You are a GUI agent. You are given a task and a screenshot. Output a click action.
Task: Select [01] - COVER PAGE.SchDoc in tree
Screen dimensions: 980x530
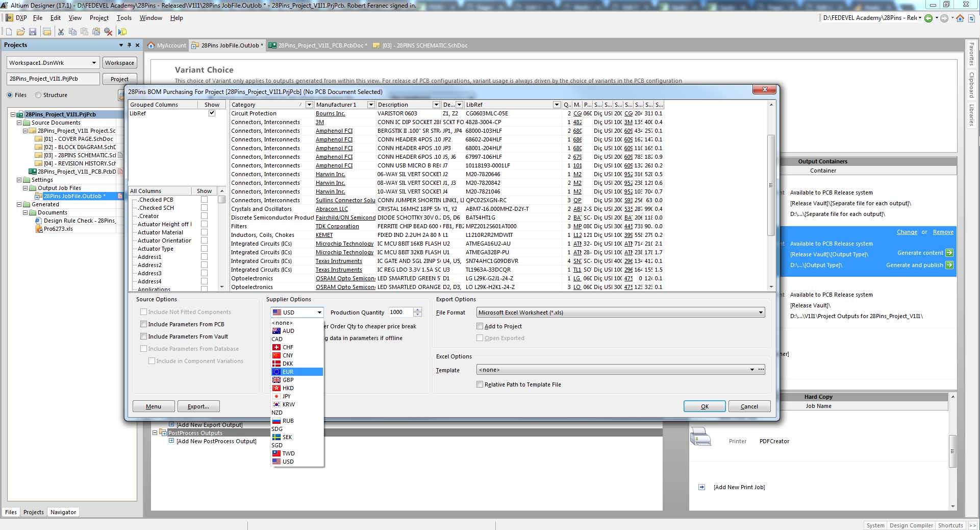[x=78, y=139]
